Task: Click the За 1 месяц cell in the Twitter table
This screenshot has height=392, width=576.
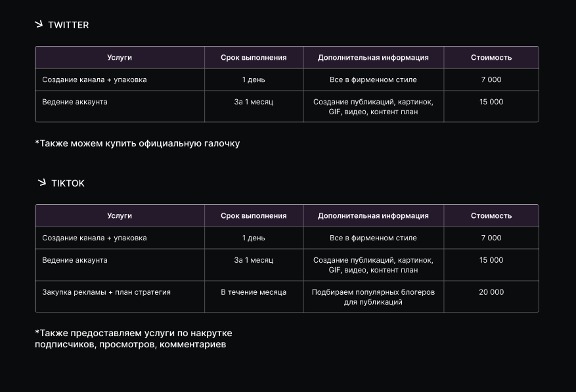Action: pyautogui.click(x=254, y=102)
